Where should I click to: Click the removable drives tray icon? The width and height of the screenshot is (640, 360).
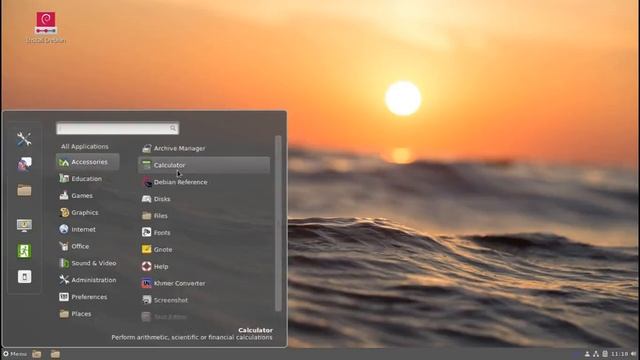(x=605, y=354)
